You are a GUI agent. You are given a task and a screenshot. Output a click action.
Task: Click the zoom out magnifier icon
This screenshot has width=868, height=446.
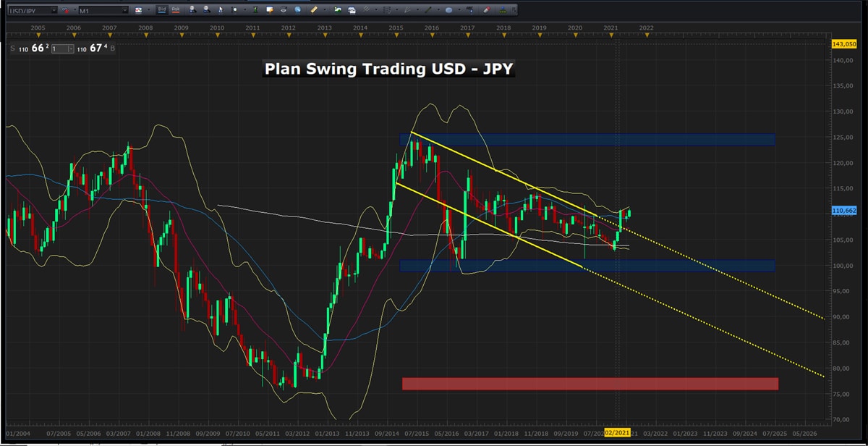pos(206,10)
